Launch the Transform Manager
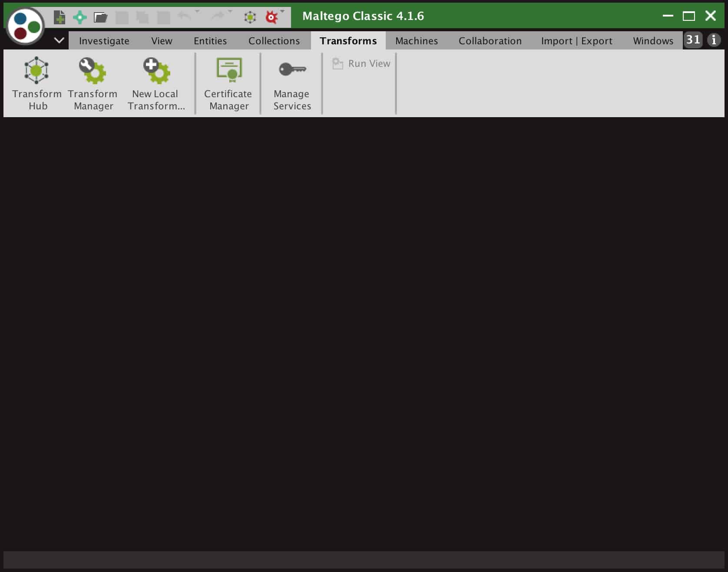Image resolution: width=728 pixels, height=572 pixels. coord(93,83)
